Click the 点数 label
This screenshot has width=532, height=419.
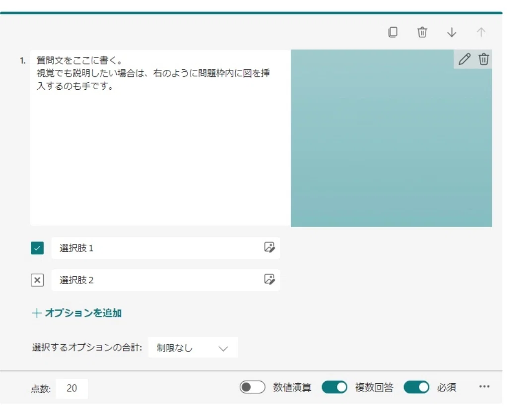point(41,388)
